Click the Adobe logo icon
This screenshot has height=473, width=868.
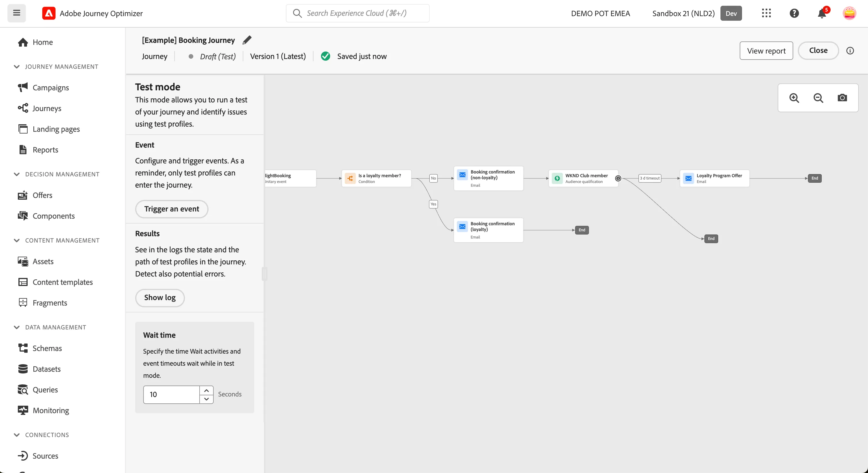click(x=49, y=13)
